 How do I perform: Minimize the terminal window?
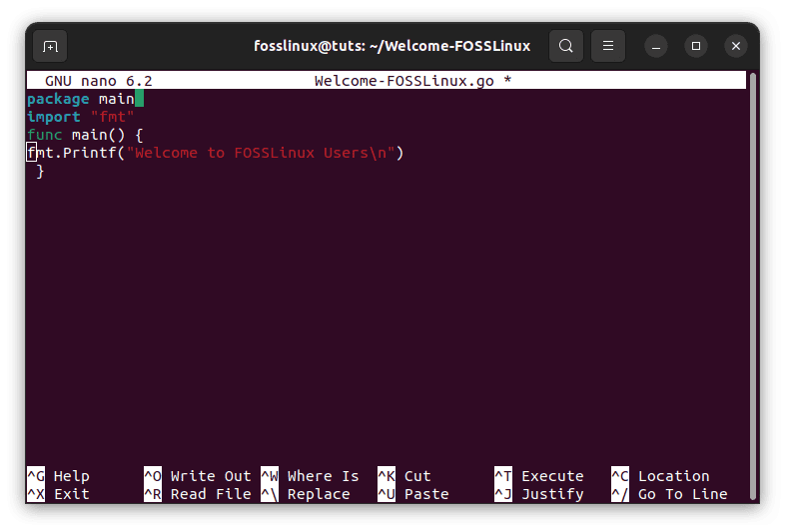(x=656, y=46)
